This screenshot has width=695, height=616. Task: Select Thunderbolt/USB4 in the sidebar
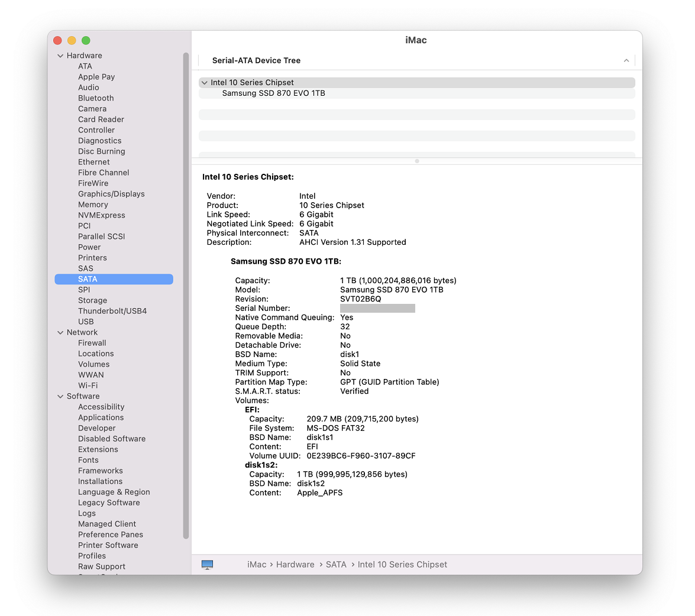tap(112, 311)
